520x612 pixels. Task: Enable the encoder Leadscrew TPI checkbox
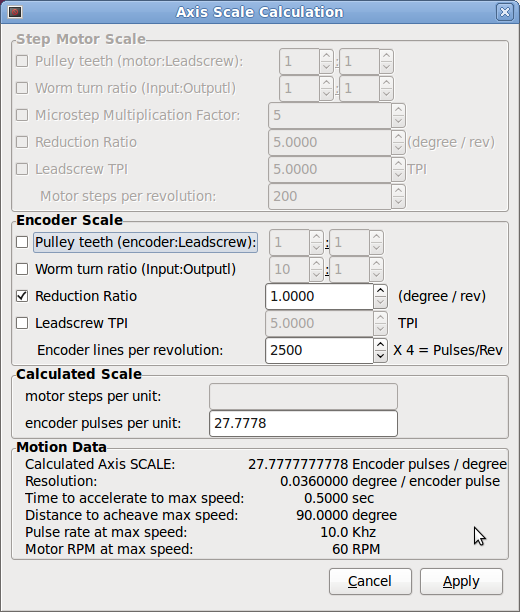point(22,323)
